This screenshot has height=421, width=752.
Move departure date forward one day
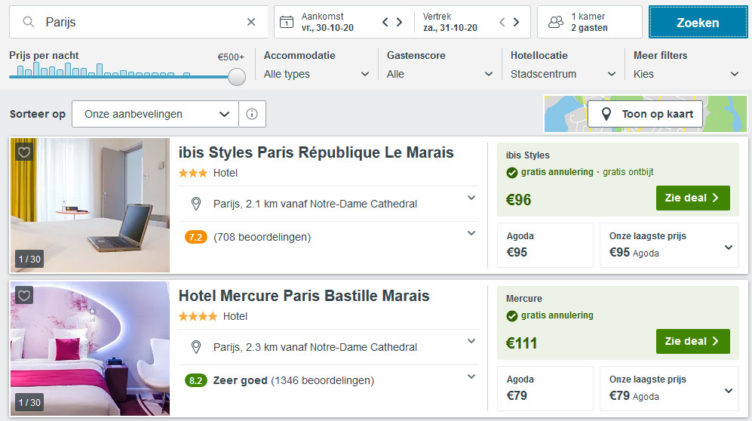pos(518,22)
